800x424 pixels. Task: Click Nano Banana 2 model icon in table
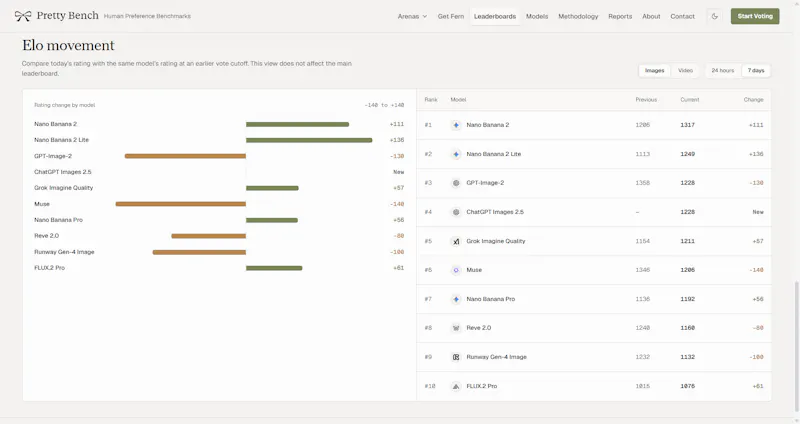tap(456, 125)
